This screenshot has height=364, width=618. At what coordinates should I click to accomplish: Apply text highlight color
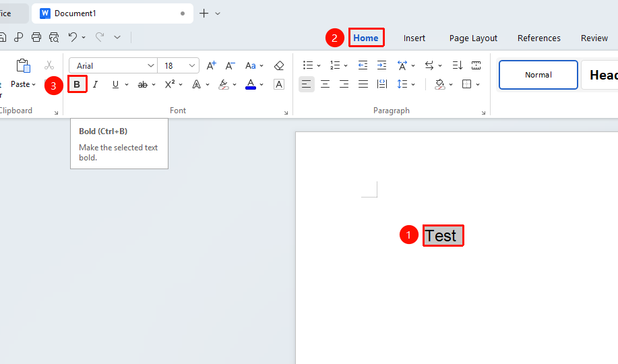click(x=224, y=84)
